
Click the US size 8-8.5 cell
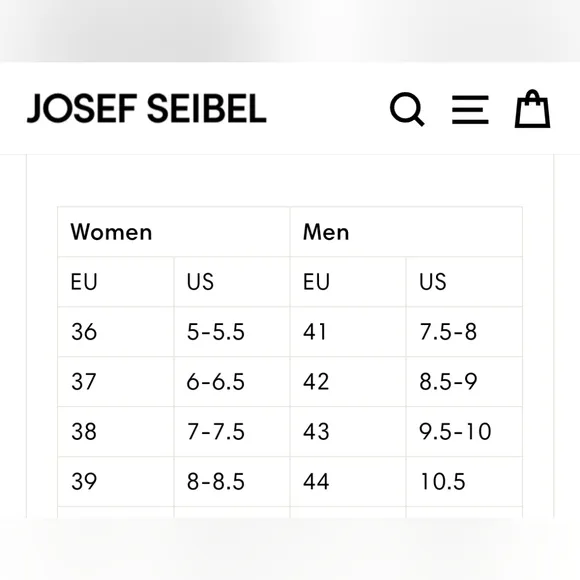(x=232, y=482)
